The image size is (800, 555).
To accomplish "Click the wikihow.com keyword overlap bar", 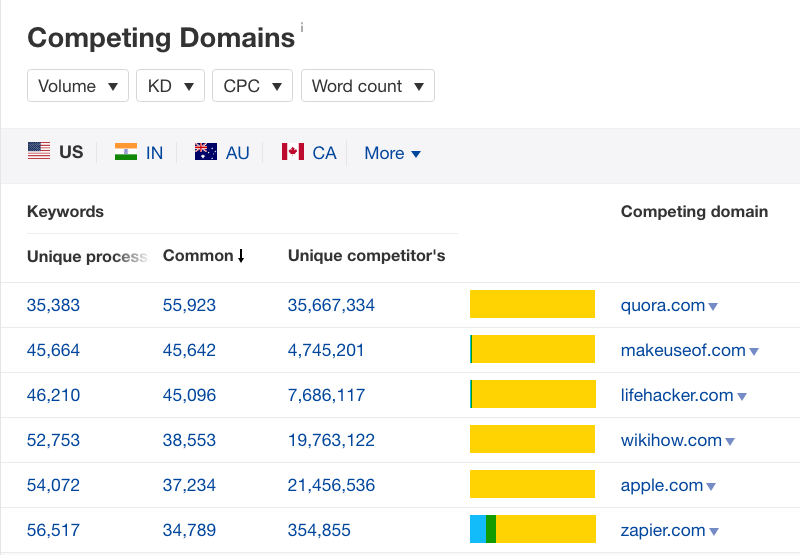I will point(532,439).
